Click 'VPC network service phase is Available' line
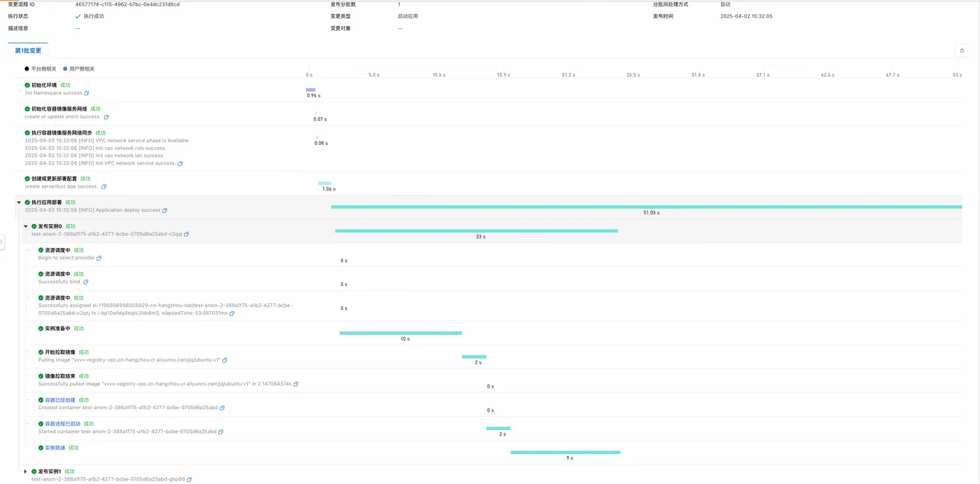 [x=106, y=141]
